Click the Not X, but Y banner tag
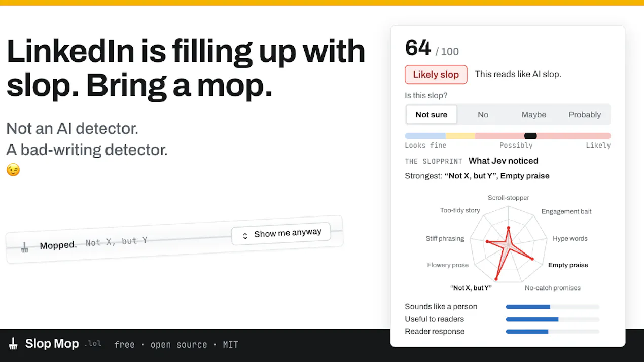 (116, 242)
